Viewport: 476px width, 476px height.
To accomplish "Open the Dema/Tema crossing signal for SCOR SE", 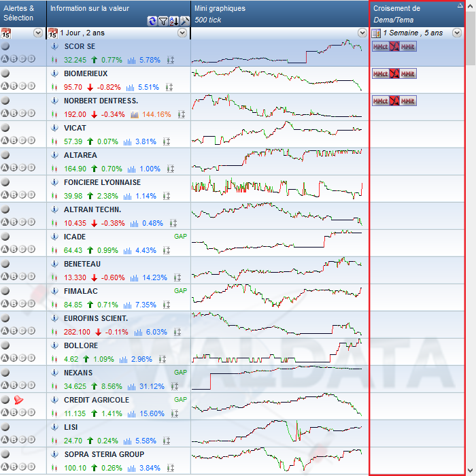I will point(394,47).
